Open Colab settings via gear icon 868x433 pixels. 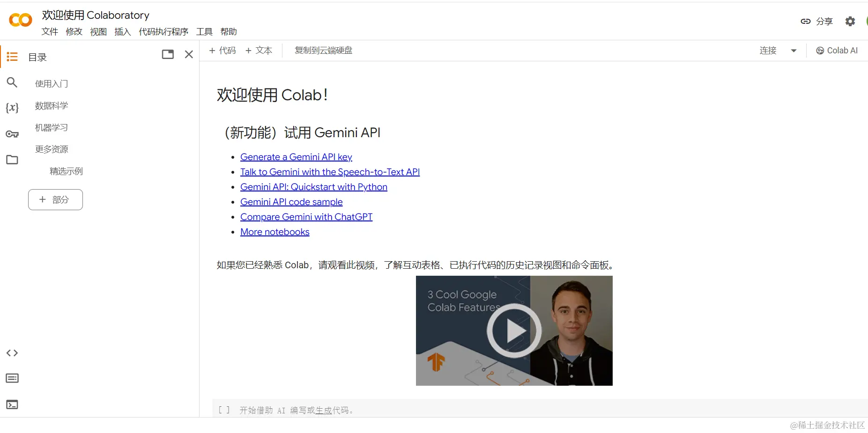pos(851,21)
